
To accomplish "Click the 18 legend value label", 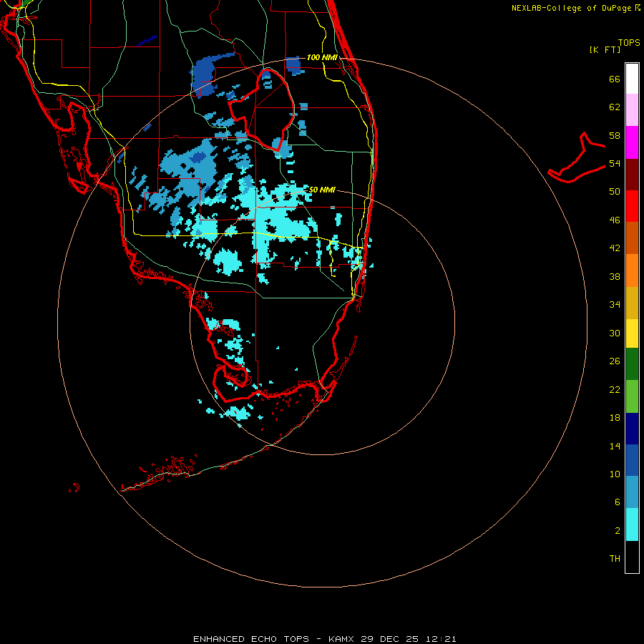I will [x=615, y=418].
